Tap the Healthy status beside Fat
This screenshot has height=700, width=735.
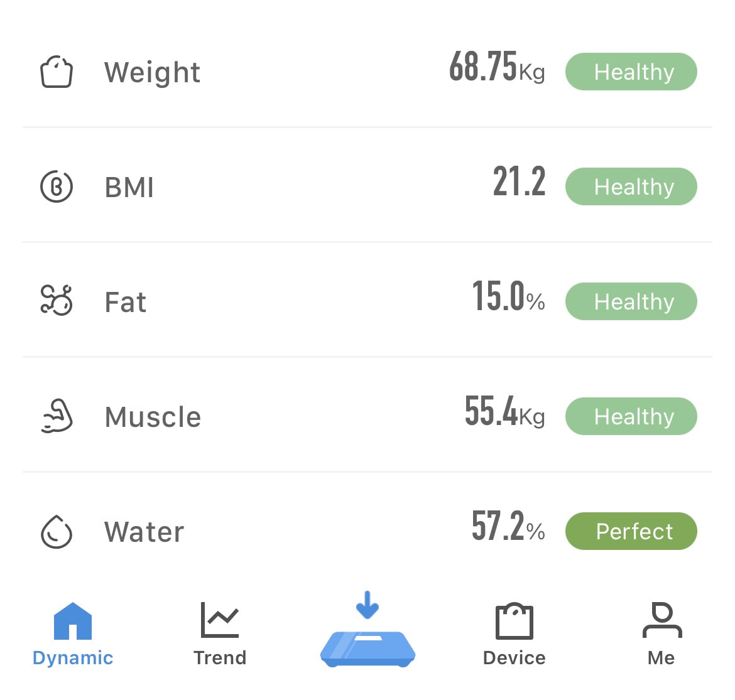click(631, 301)
